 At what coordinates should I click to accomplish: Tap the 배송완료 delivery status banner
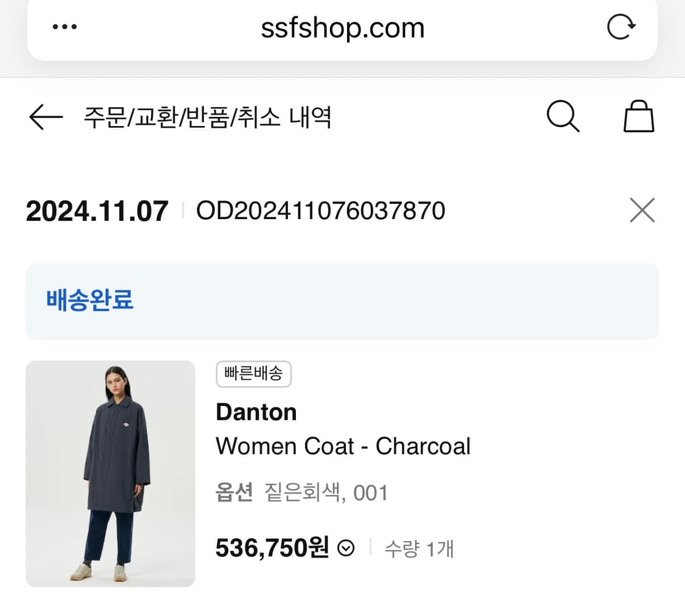[x=342, y=301]
